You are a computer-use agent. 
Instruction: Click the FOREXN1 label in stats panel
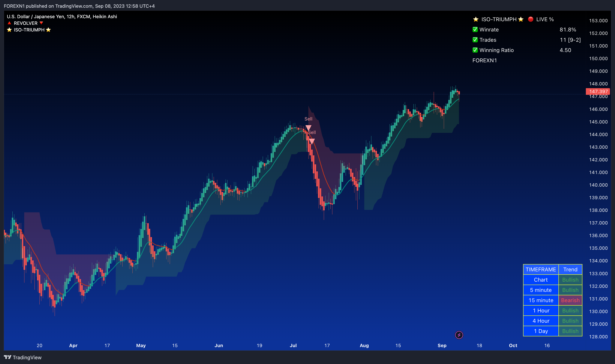484,60
